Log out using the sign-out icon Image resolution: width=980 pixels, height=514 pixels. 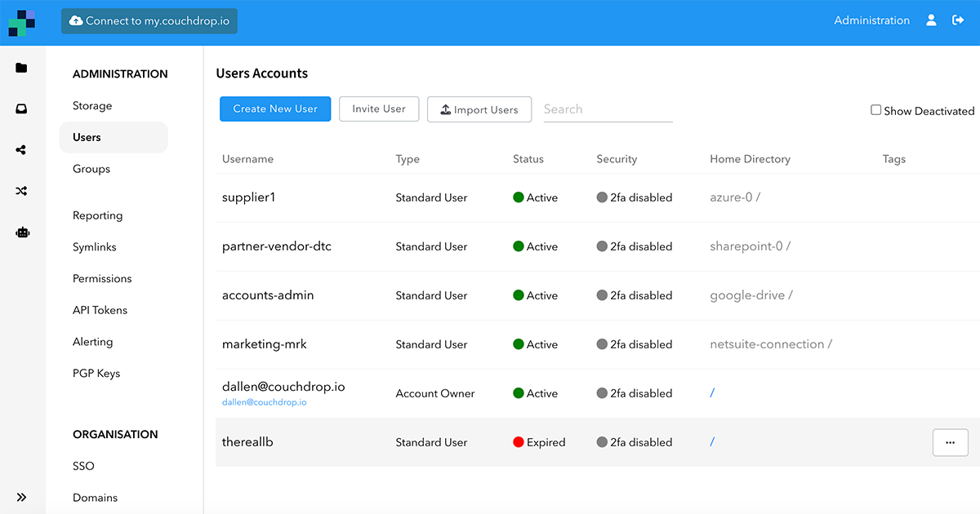958,20
